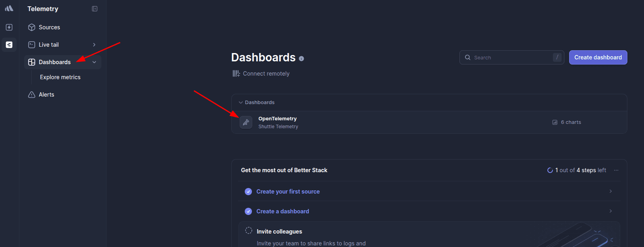Open the onboarding three-dots menu
644x247 pixels.
616,170
